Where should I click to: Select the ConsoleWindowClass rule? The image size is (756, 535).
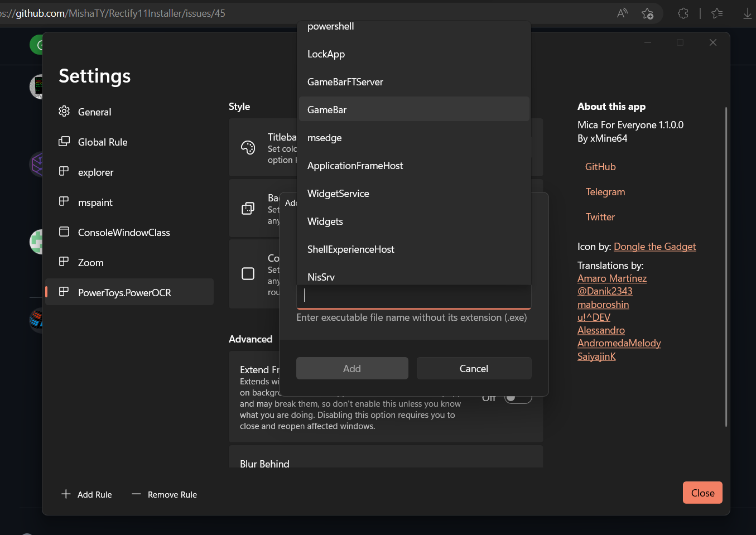click(x=129, y=232)
